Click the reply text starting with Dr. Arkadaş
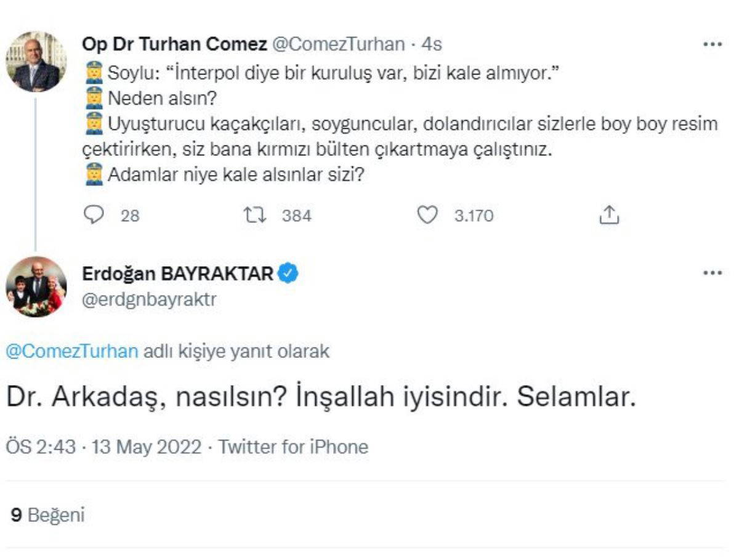This screenshot has width=739, height=560. point(320,399)
